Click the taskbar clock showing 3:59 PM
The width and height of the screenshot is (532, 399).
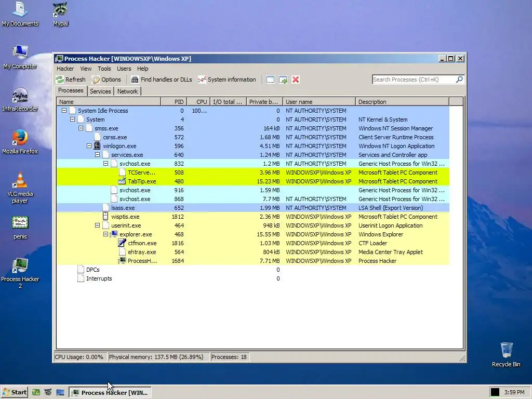[x=514, y=393]
